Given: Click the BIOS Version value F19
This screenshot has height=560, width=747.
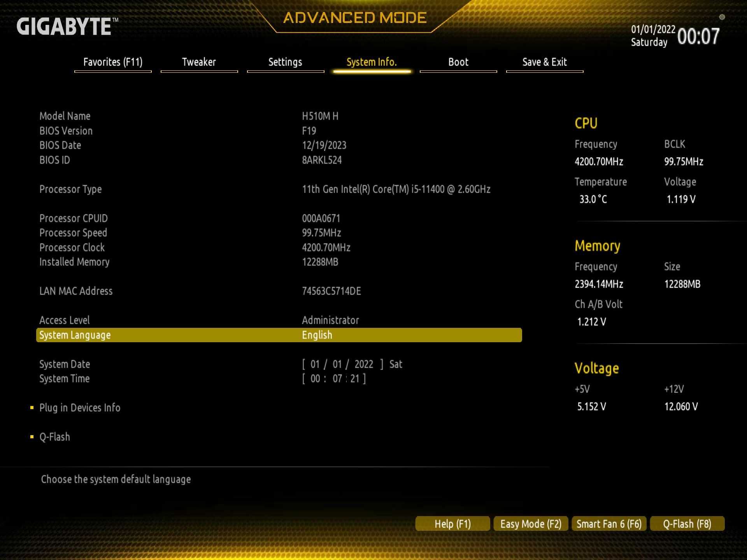Looking at the screenshot, I should 309,131.
